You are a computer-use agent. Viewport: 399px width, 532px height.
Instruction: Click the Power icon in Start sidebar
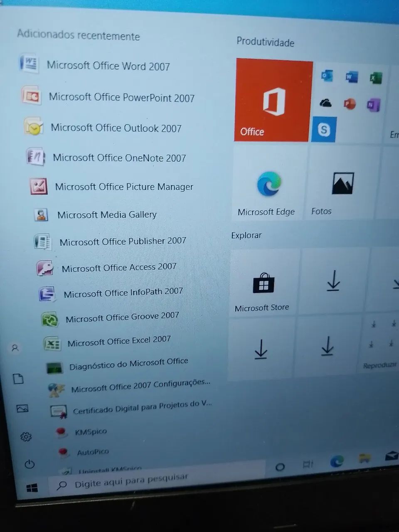point(30,464)
